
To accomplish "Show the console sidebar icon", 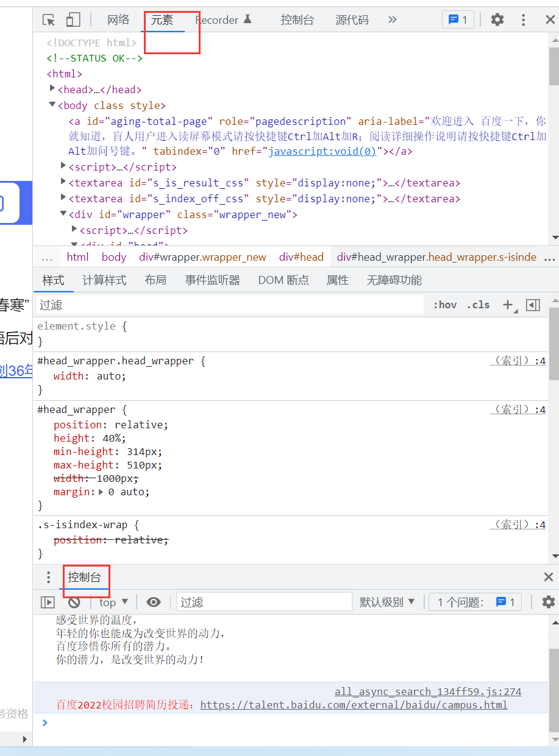I will [x=48, y=602].
